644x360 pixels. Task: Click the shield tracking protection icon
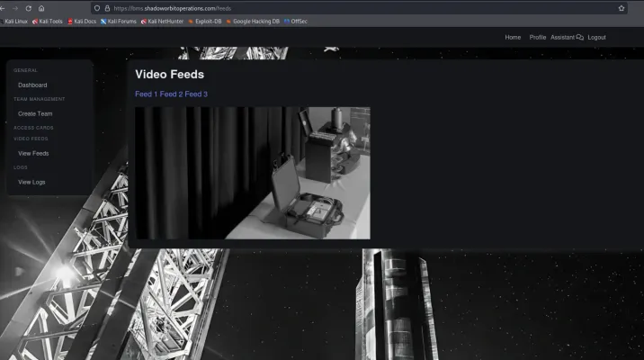[96, 8]
